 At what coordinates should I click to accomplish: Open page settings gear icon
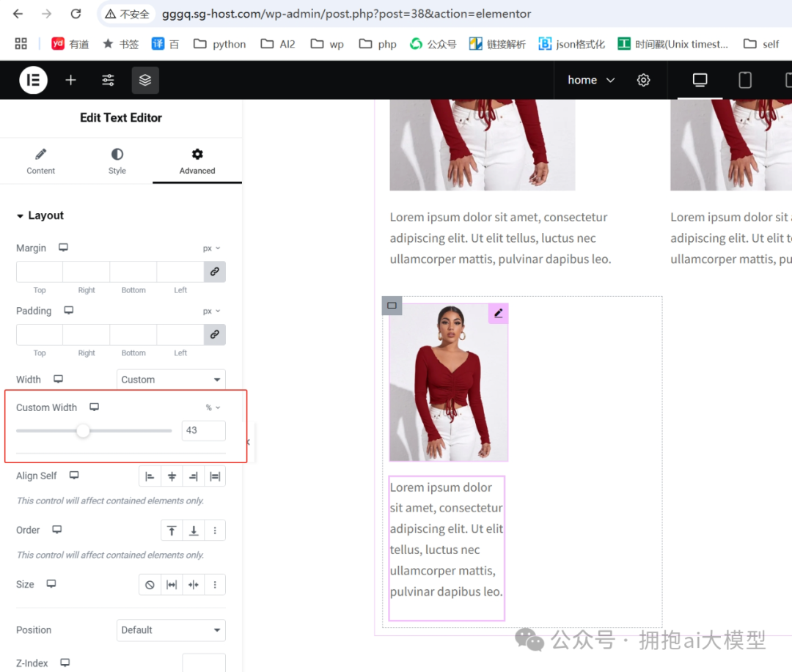tap(643, 80)
